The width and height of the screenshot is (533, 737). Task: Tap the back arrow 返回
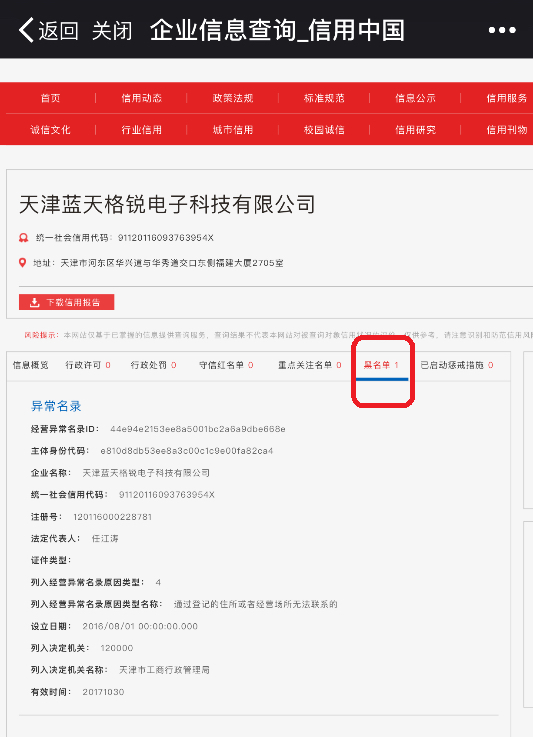click(x=48, y=31)
